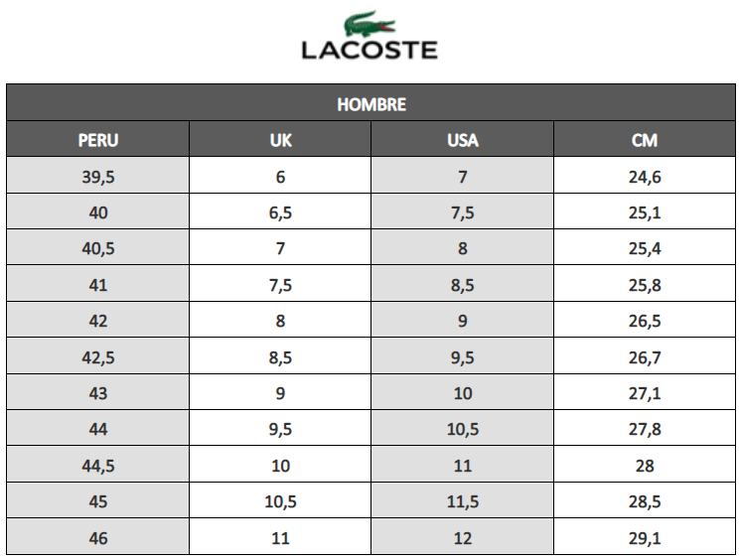Click the USA column header
The height and width of the screenshot is (560, 739).
click(463, 140)
